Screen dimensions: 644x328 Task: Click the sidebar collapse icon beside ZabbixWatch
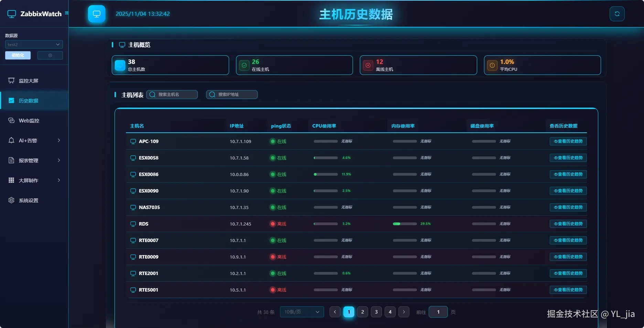click(67, 13)
